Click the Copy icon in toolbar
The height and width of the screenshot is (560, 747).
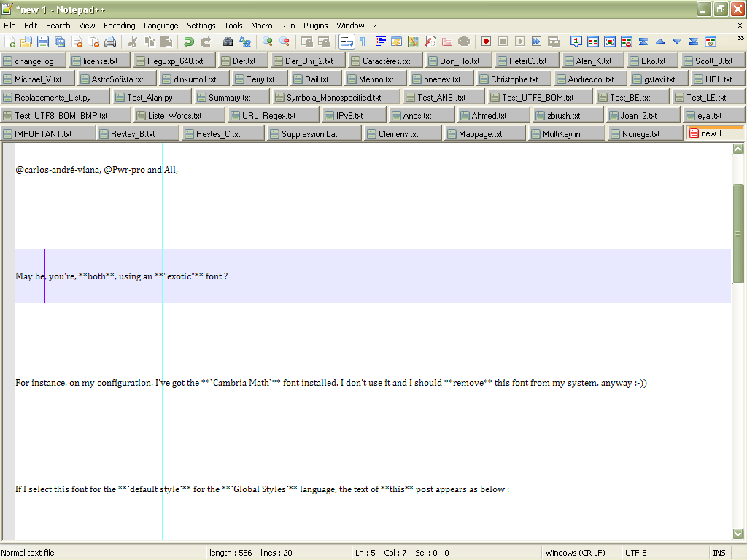(x=150, y=42)
